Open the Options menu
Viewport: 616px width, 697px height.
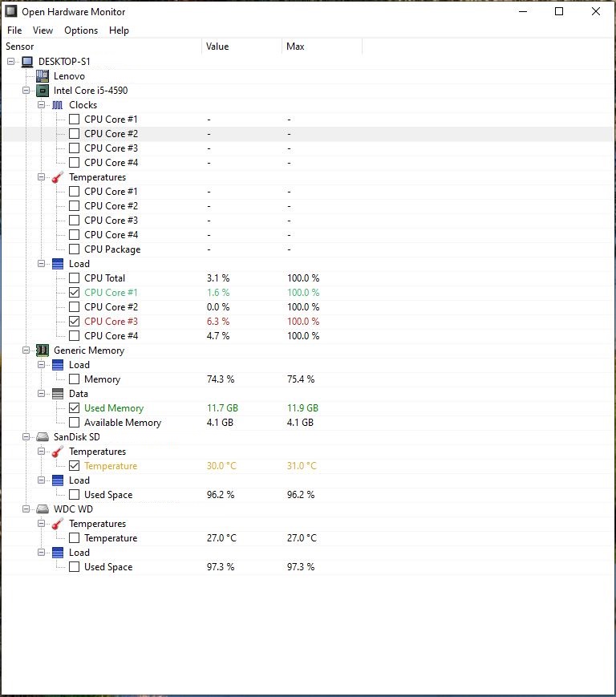(x=81, y=30)
